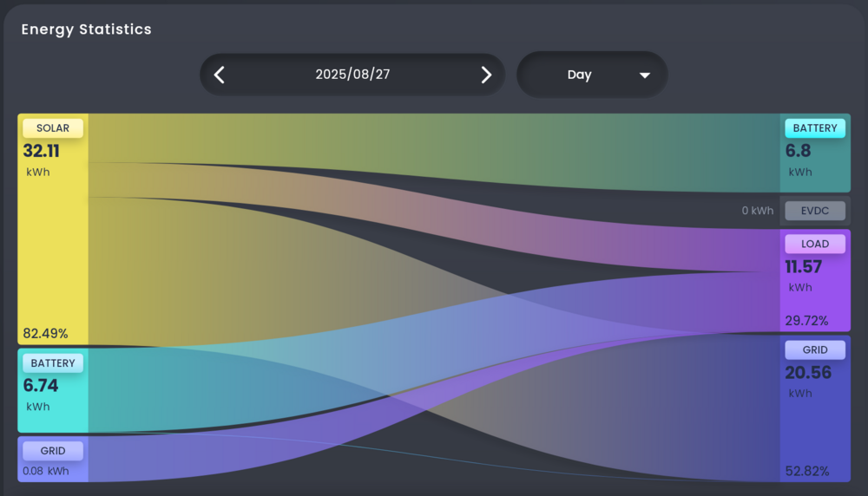Viewport: 868px width, 496px height.
Task: Select the SOLAR source label
Action: (x=53, y=128)
